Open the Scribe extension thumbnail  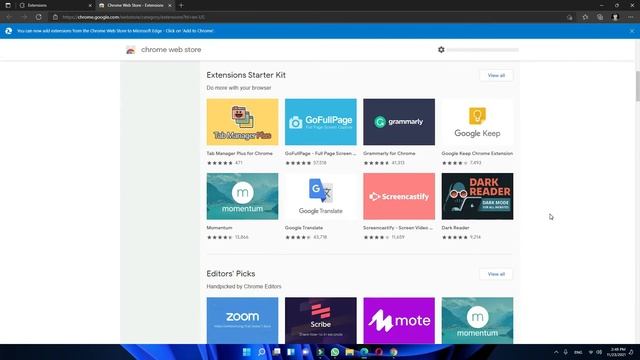point(321,320)
